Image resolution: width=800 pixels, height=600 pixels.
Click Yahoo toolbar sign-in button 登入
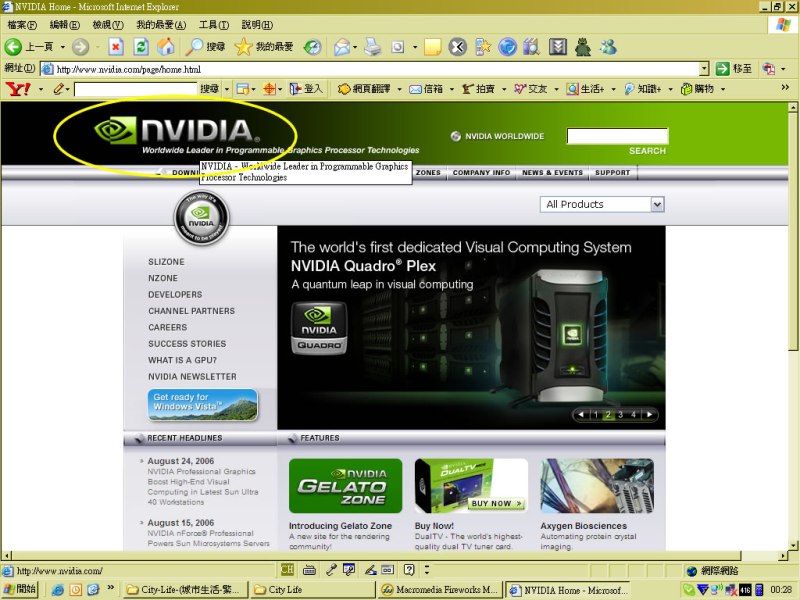point(307,89)
